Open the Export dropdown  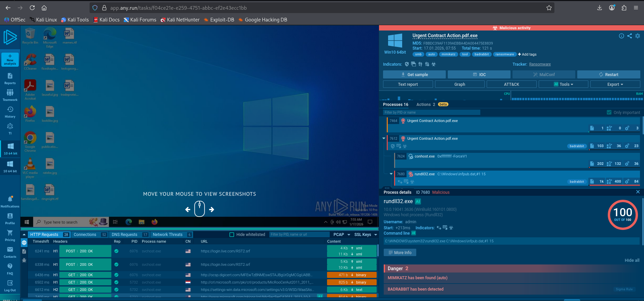(x=615, y=84)
